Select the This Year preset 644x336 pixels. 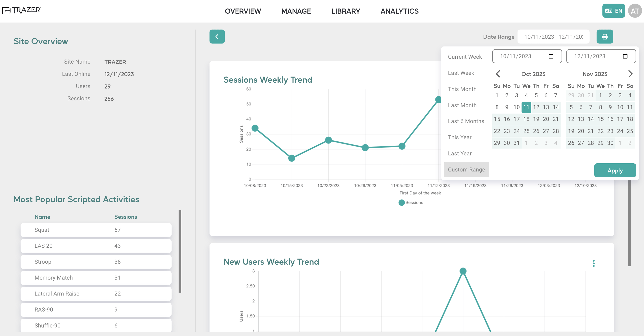tap(460, 137)
